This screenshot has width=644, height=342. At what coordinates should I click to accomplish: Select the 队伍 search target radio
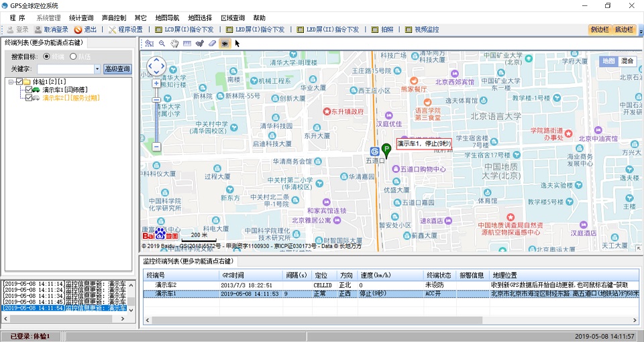73,56
